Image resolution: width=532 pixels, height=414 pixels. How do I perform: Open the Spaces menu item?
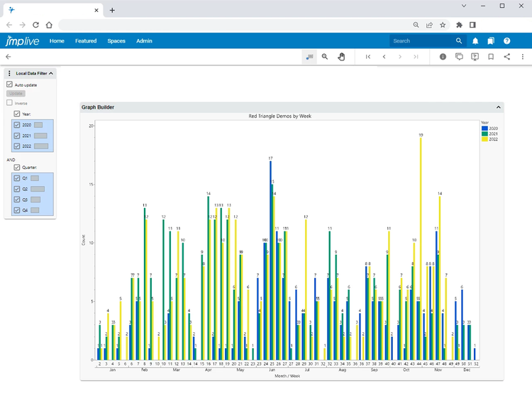coord(116,41)
